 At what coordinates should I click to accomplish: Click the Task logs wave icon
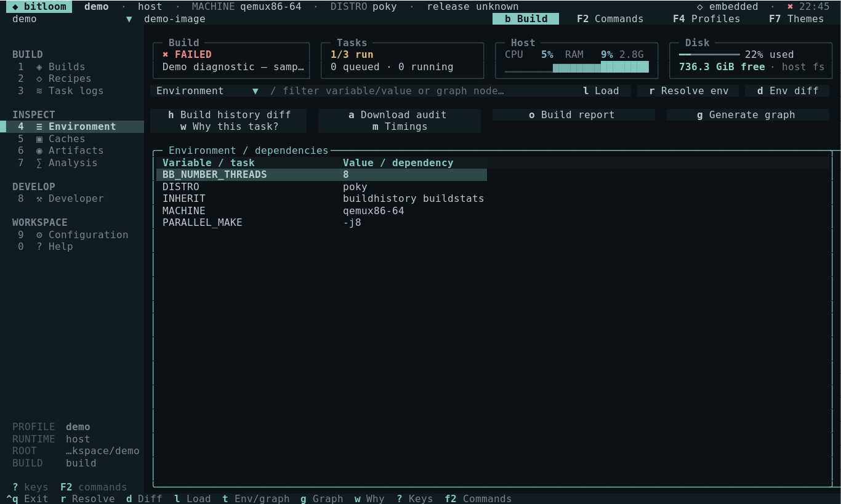[39, 90]
